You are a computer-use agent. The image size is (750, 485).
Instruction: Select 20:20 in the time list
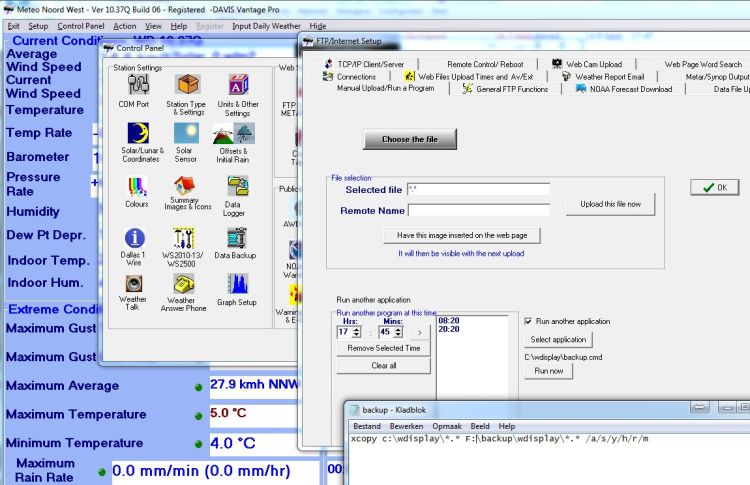coord(449,329)
